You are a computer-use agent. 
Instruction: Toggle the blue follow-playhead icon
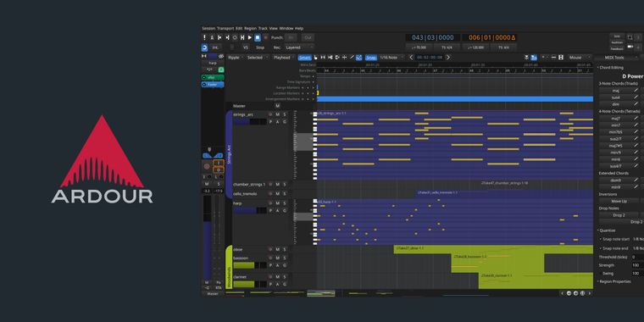point(534,58)
